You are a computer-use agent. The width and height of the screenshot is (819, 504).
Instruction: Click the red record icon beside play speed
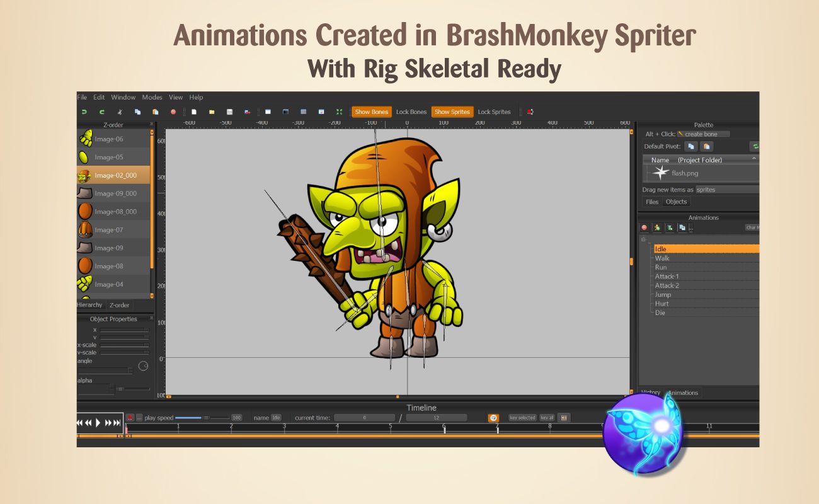[x=130, y=418]
